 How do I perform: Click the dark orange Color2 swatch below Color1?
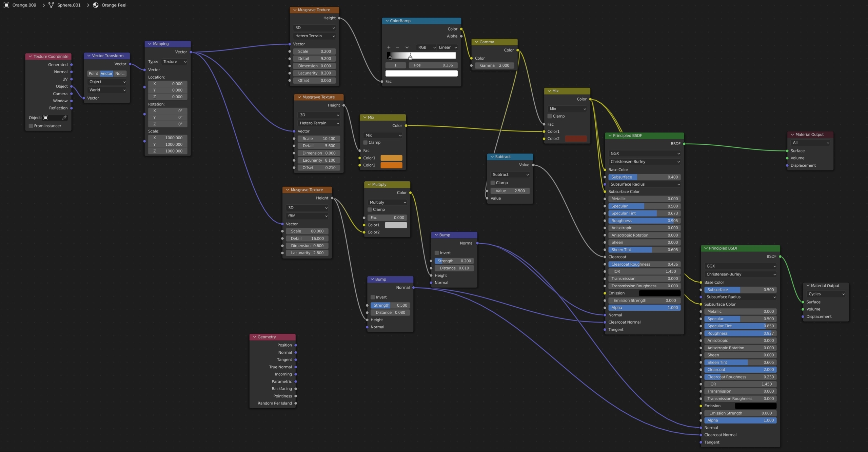[391, 165]
